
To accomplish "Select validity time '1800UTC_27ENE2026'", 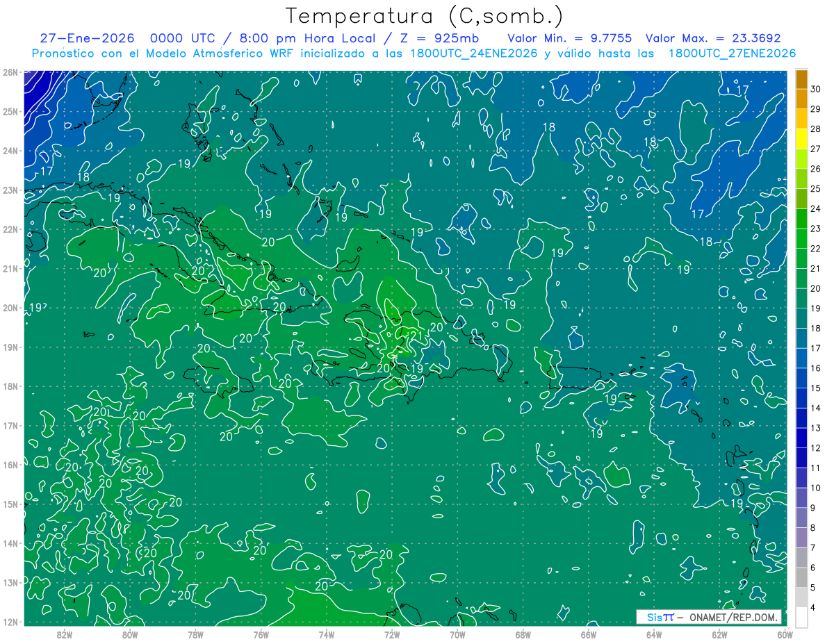I will [732, 53].
